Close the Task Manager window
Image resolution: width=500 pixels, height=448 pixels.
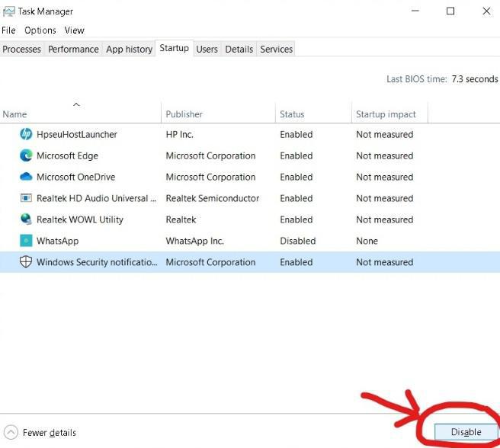486,11
